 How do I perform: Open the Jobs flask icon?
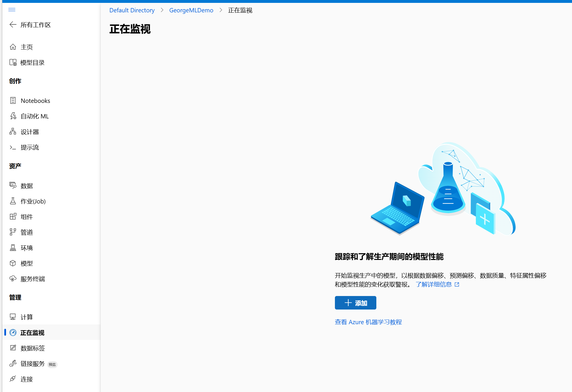click(x=13, y=201)
